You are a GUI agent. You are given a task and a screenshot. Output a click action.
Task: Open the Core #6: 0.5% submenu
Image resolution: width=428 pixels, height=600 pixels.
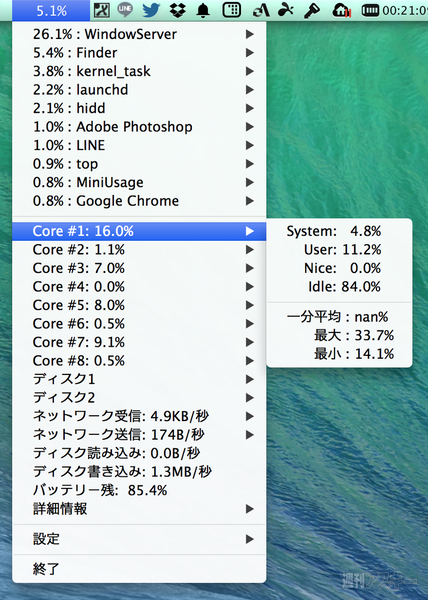pyautogui.click(x=139, y=324)
